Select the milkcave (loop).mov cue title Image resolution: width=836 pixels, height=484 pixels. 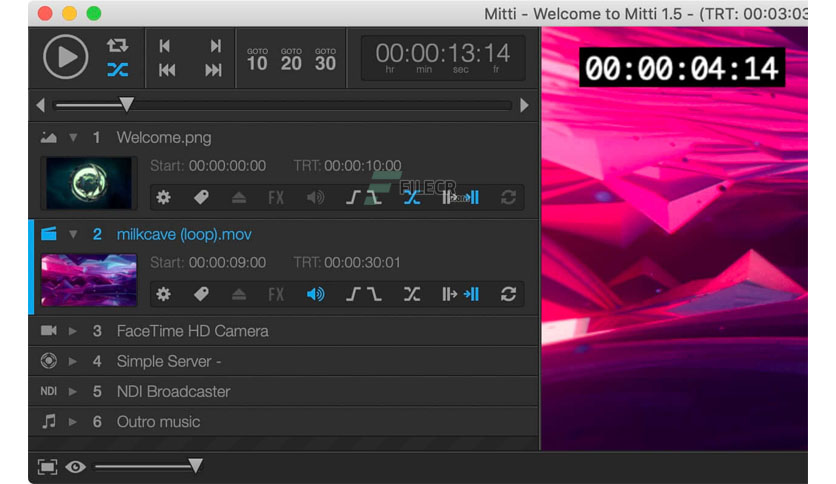pyautogui.click(x=184, y=235)
